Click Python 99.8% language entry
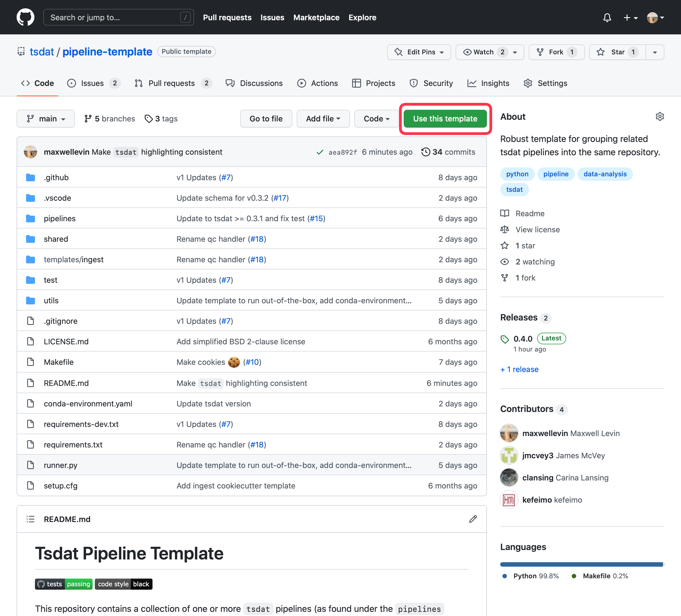The width and height of the screenshot is (681, 616). click(x=531, y=576)
